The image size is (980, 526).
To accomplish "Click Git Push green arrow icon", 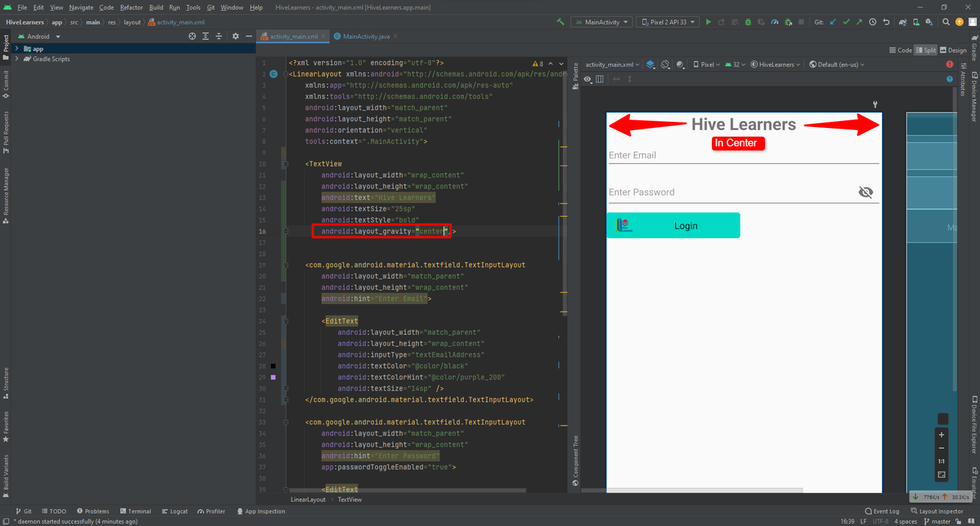I will [x=859, y=22].
